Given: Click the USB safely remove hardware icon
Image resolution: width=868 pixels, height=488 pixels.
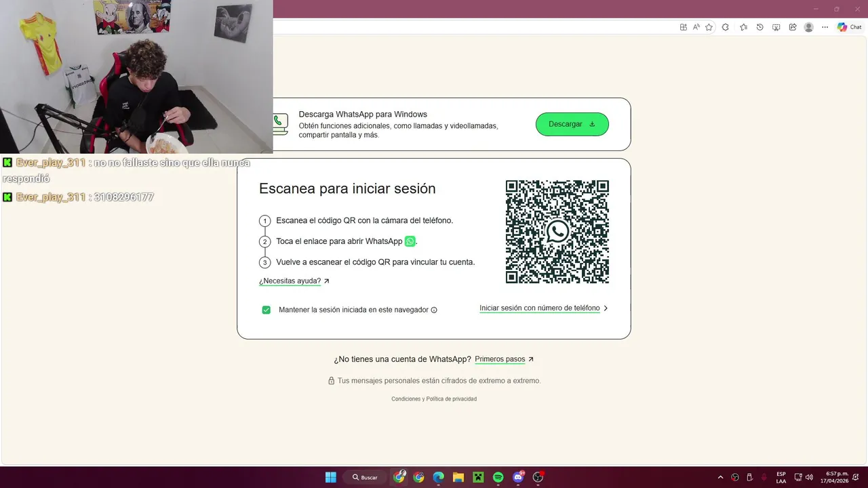Looking at the screenshot, I should point(749,477).
